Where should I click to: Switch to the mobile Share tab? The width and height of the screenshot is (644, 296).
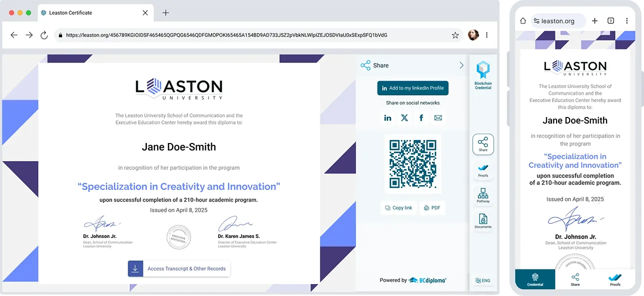[575, 279]
